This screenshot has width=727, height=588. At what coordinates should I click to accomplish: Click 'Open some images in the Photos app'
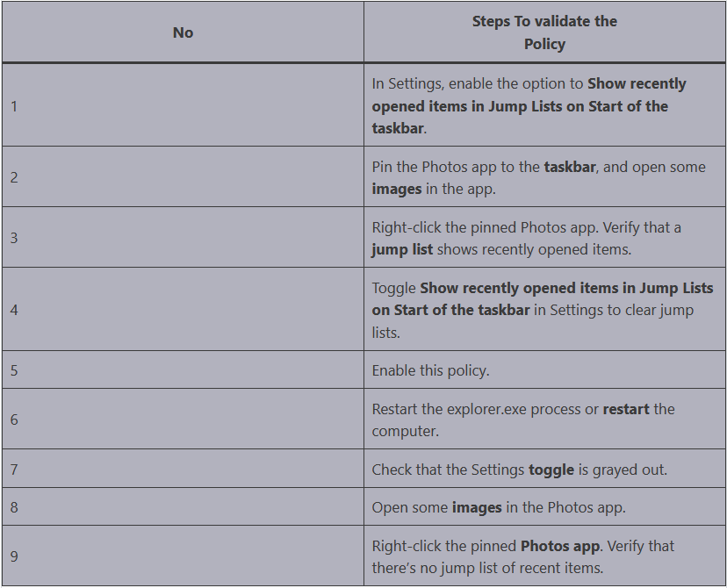499,507
